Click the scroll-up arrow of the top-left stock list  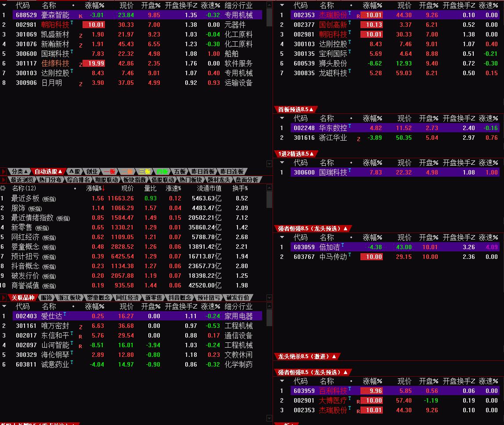(x=270, y=5)
